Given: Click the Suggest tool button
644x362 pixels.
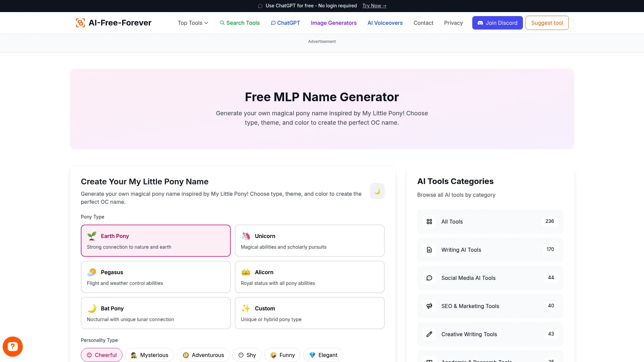Looking at the screenshot, I should 547,23.
